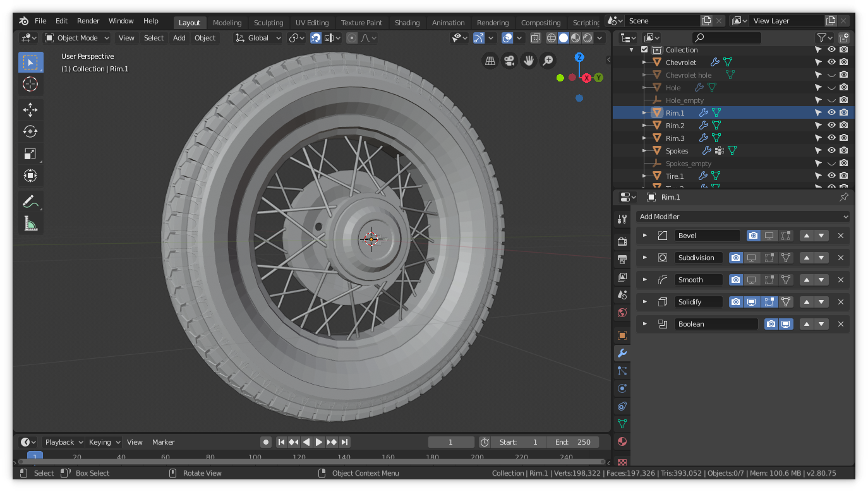Image resolution: width=868 pixels, height=492 pixels.
Task: Switch orthographic/perspective grid icon
Action: (490, 61)
